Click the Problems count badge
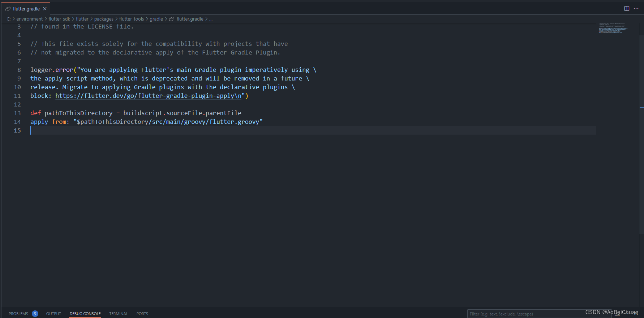Screen dimensions: 644x318 [x=35, y=314]
